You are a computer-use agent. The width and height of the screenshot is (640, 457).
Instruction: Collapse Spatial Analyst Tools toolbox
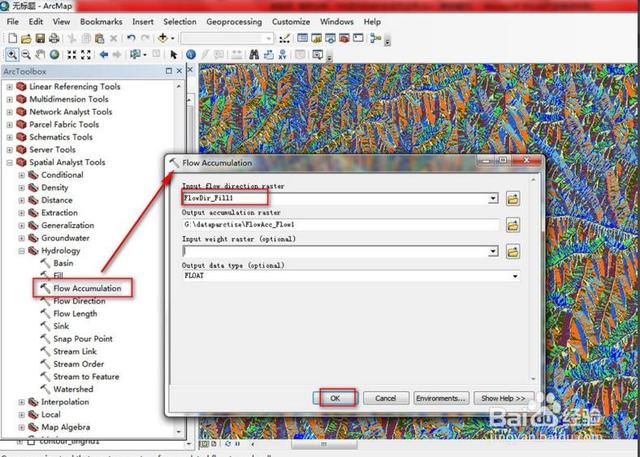pos(10,163)
